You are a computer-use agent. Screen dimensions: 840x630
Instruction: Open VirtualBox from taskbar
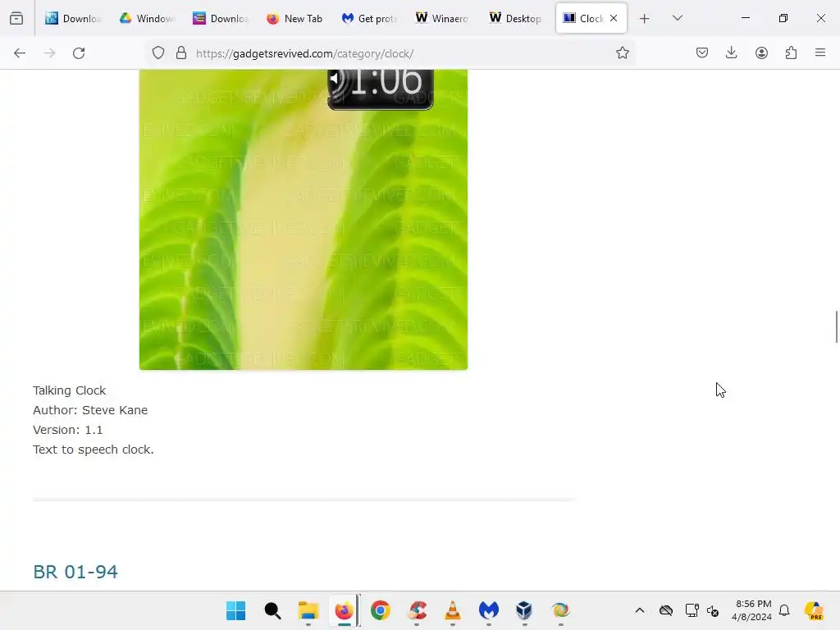coord(524,610)
